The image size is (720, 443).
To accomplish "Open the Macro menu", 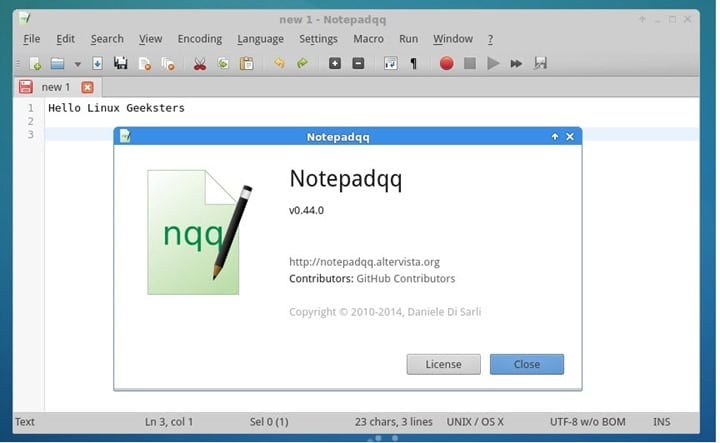I will [x=368, y=39].
